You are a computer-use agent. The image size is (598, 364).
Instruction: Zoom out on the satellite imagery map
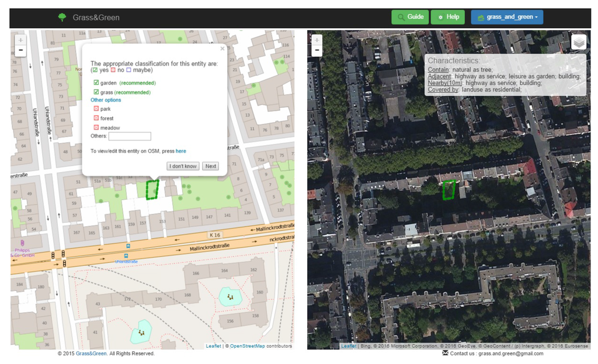[x=317, y=51]
